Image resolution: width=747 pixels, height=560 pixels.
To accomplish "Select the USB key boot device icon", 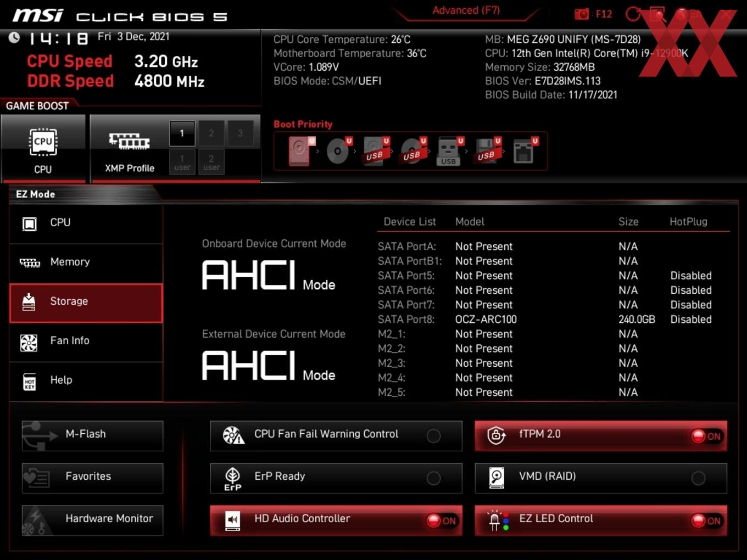I will pos(449,151).
